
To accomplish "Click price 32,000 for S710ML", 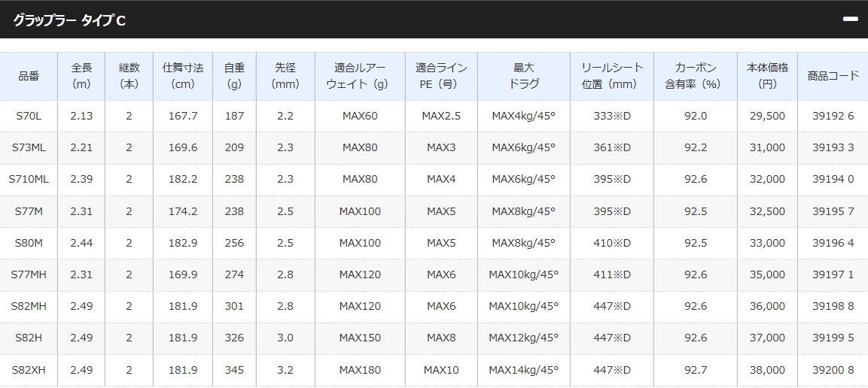I will (x=767, y=179).
